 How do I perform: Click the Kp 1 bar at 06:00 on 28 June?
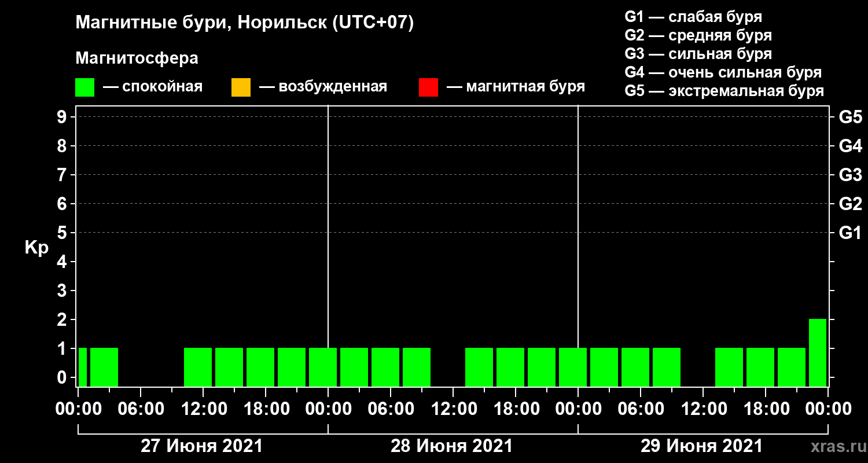[385, 367]
